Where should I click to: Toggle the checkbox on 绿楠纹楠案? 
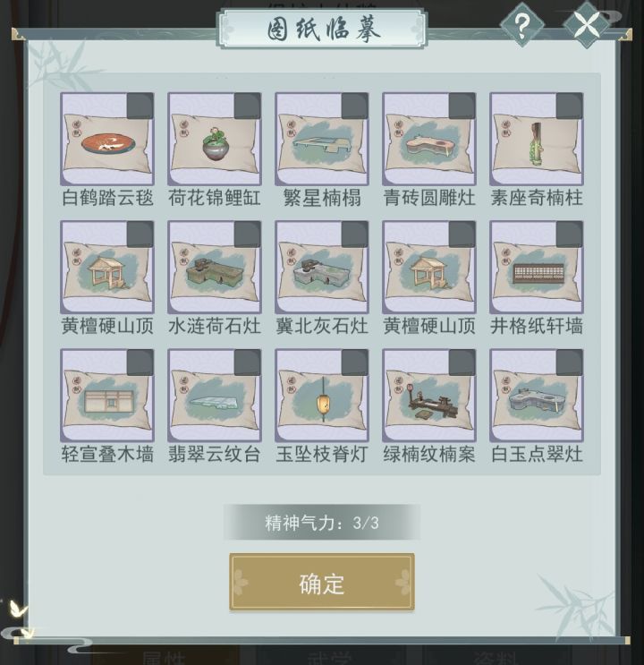pos(462,362)
